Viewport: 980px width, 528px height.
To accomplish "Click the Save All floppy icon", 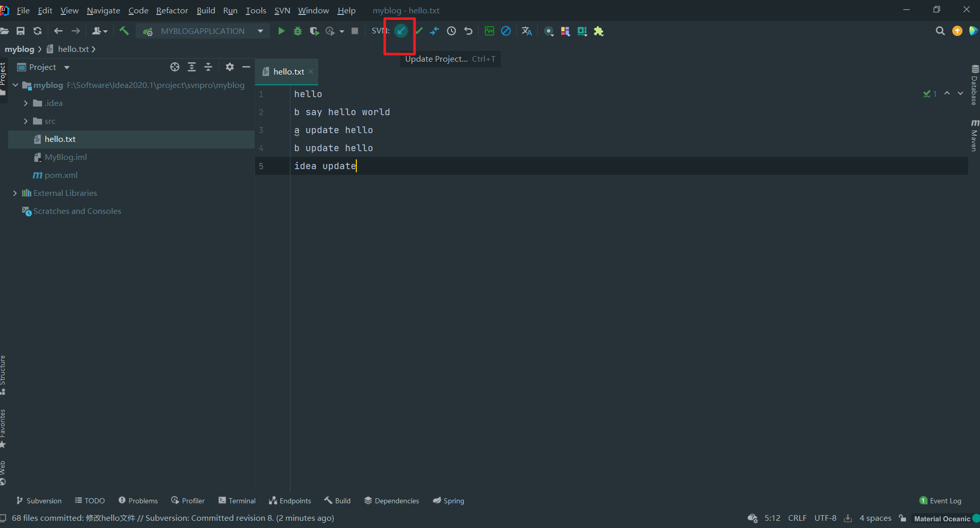I will pyautogui.click(x=21, y=31).
